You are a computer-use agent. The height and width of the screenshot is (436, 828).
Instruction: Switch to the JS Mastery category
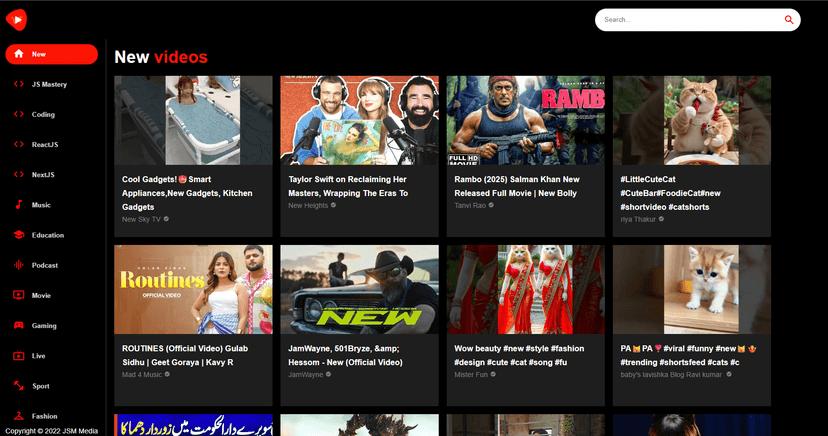(50, 84)
